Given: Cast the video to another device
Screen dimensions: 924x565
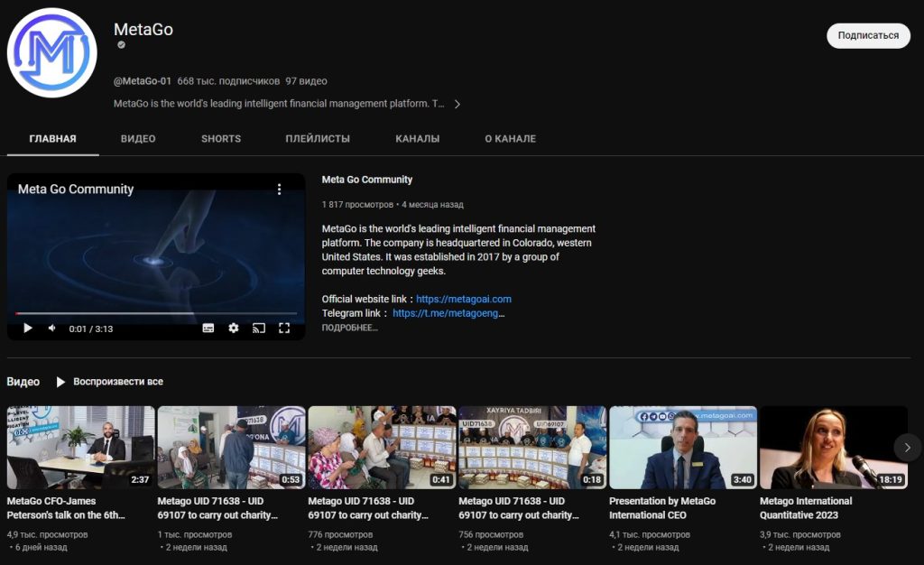Looking at the screenshot, I should pyautogui.click(x=259, y=329).
